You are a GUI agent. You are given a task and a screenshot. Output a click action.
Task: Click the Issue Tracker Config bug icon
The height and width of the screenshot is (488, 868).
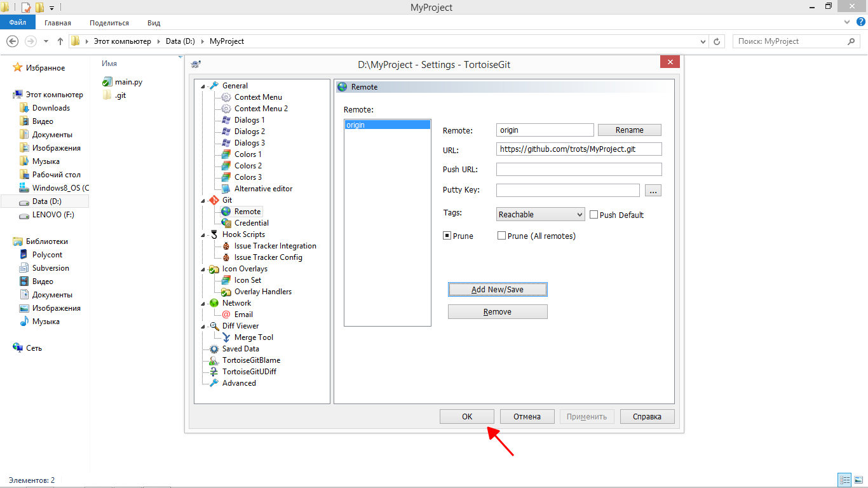click(x=226, y=257)
